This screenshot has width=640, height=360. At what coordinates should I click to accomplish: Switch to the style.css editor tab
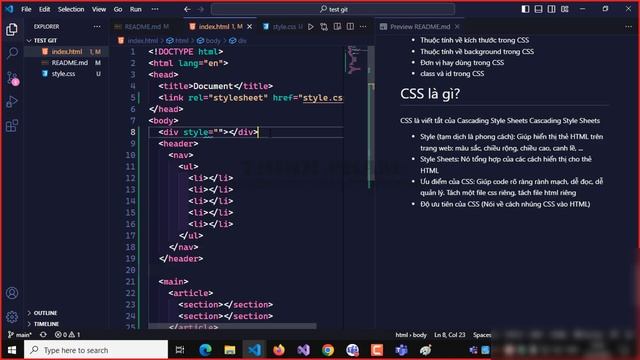[283, 27]
